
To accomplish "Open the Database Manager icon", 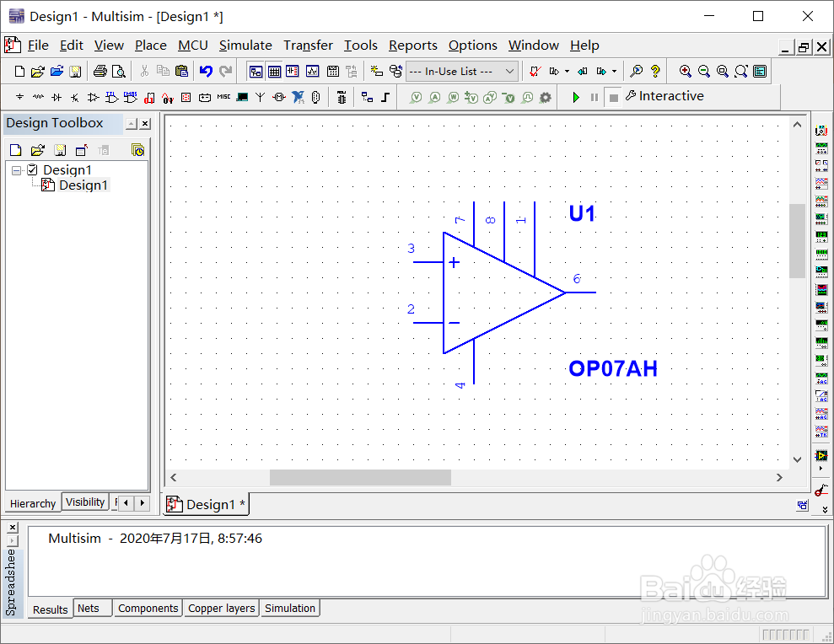I will coord(395,72).
